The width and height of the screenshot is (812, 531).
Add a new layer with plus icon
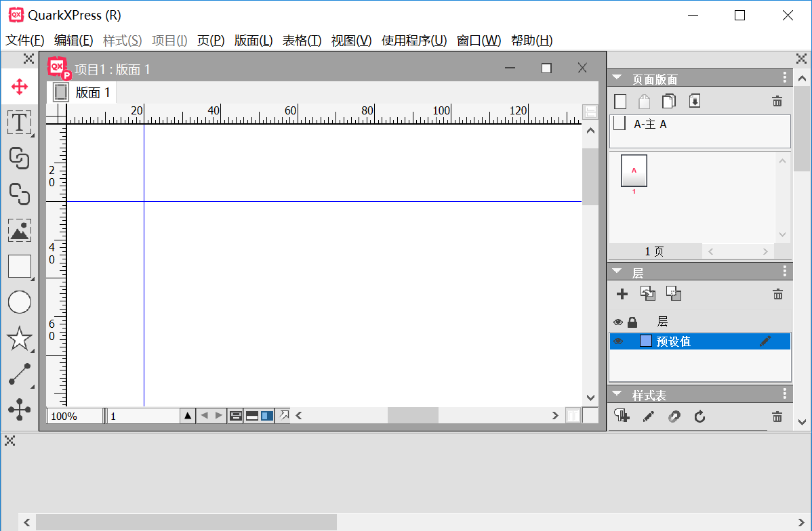pos(622,294)
